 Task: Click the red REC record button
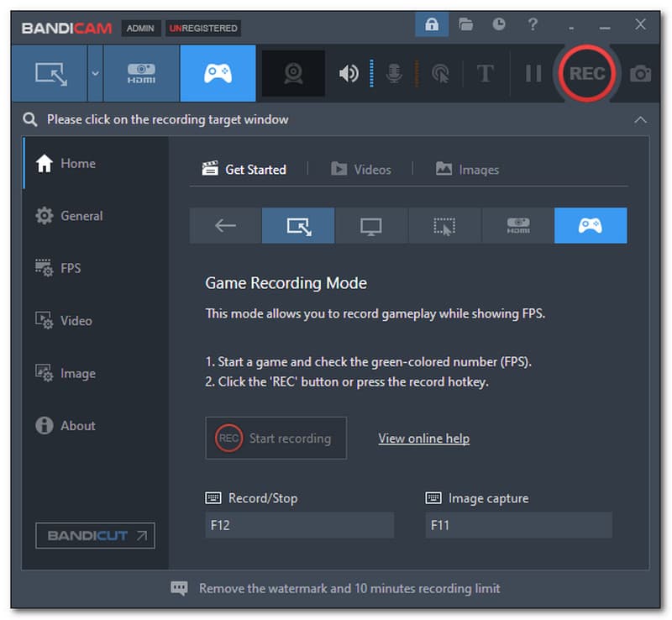point(586,74)
